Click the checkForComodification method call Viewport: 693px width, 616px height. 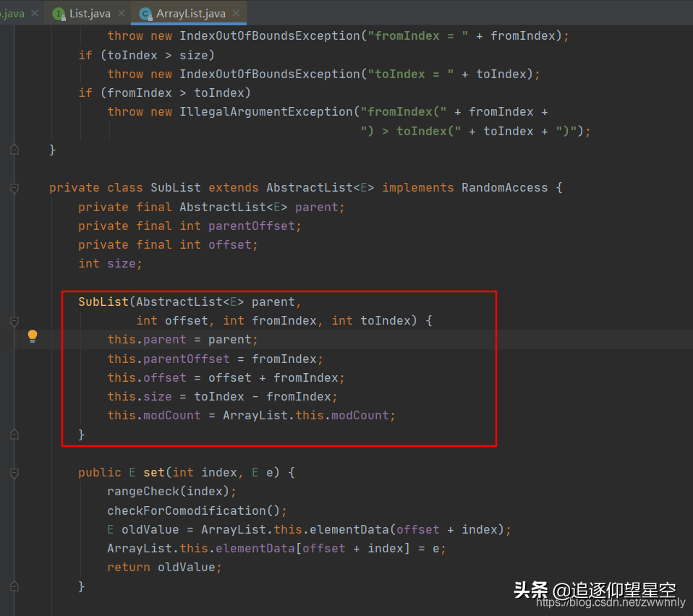point(190,510)
